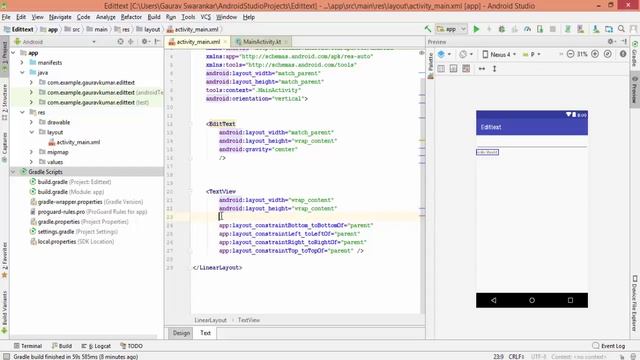Switch to MainActivity.kt editor tab
Image resolution: width=640 pixels, height=360 pixels.
pos(262,42)
